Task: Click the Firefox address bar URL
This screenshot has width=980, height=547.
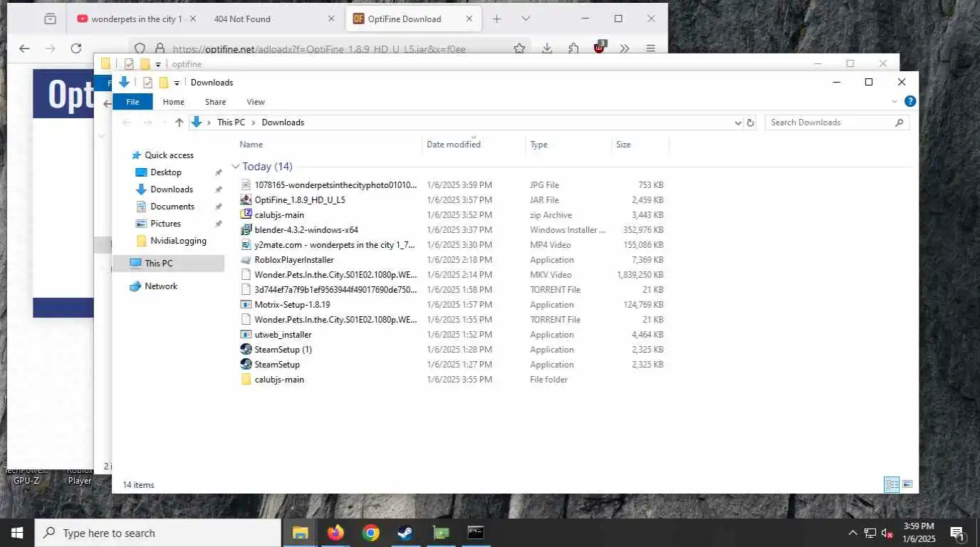Action: tap(319, 49)
